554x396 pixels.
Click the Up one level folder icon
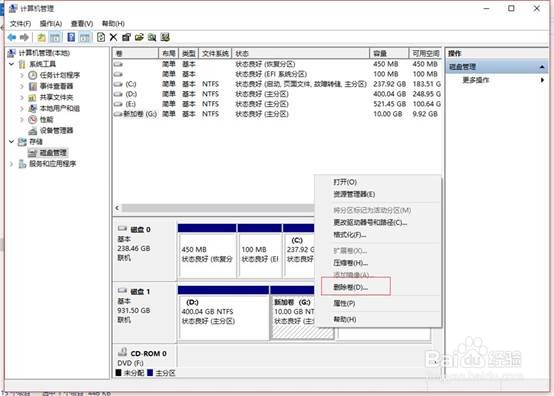tap(41, 37)
